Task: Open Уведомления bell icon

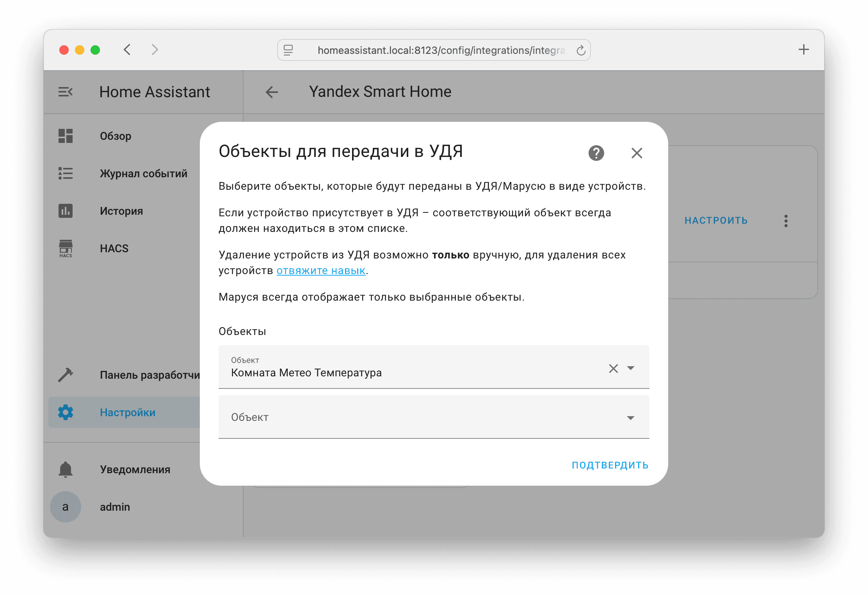Action: point(66,469)
